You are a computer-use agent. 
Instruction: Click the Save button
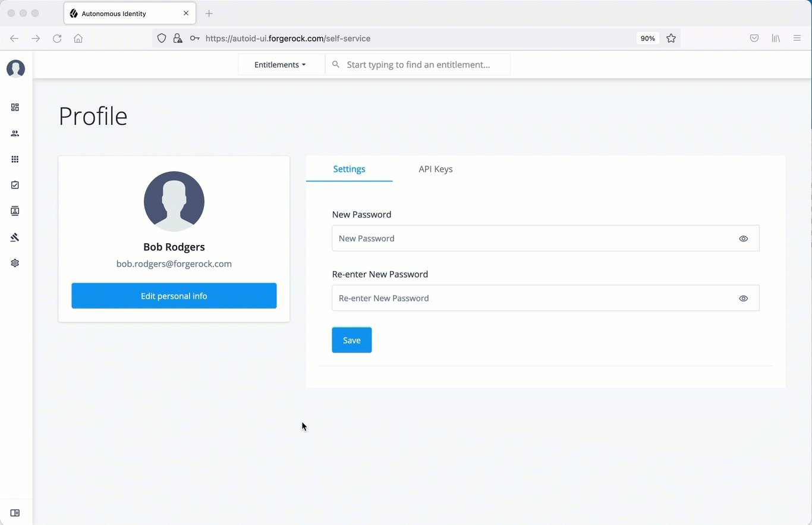click(x=351, y=340)
